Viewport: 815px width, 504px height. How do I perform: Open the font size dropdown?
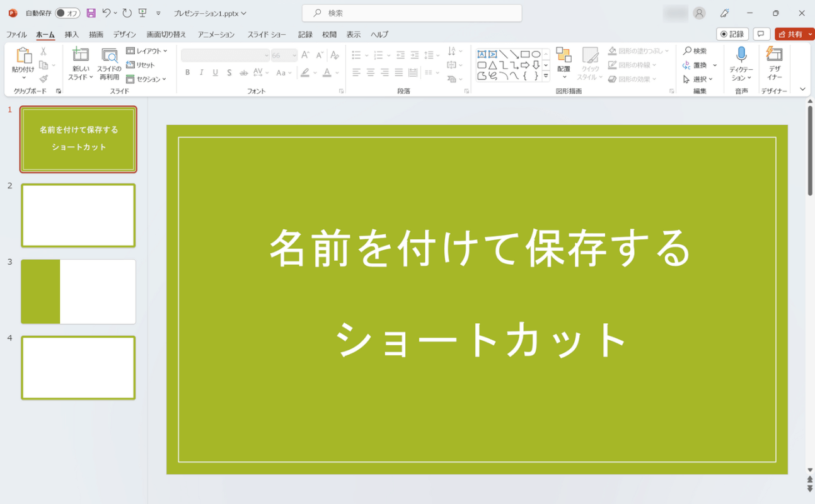point(284,55)
